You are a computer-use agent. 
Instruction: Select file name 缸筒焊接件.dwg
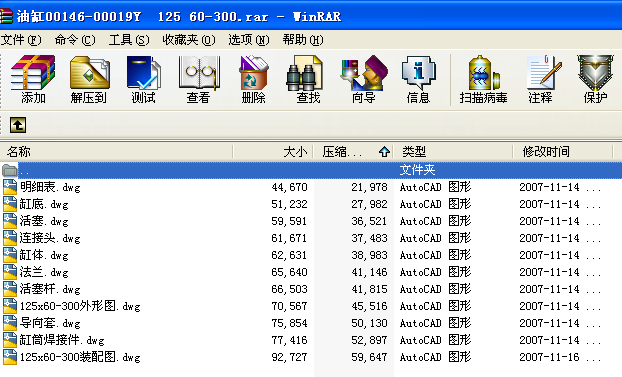[x=62, y=340]
